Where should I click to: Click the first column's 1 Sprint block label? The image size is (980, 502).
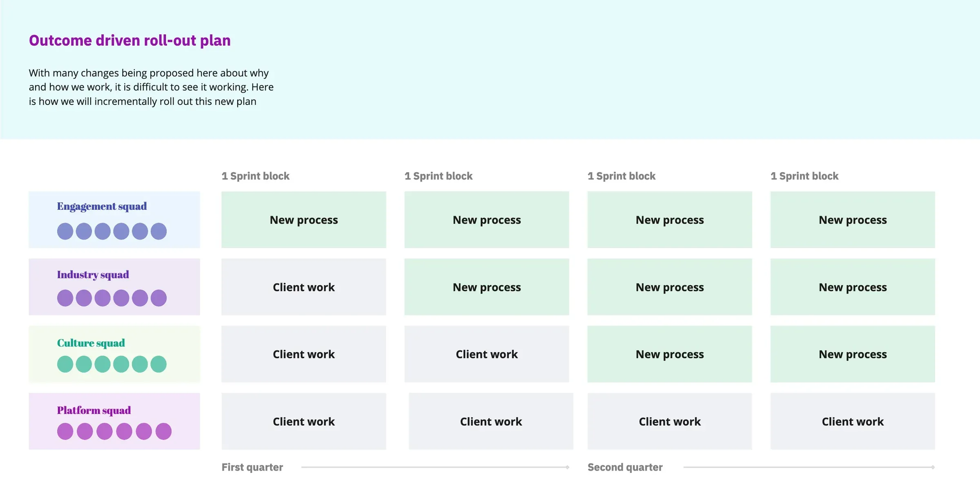point(255,176)
